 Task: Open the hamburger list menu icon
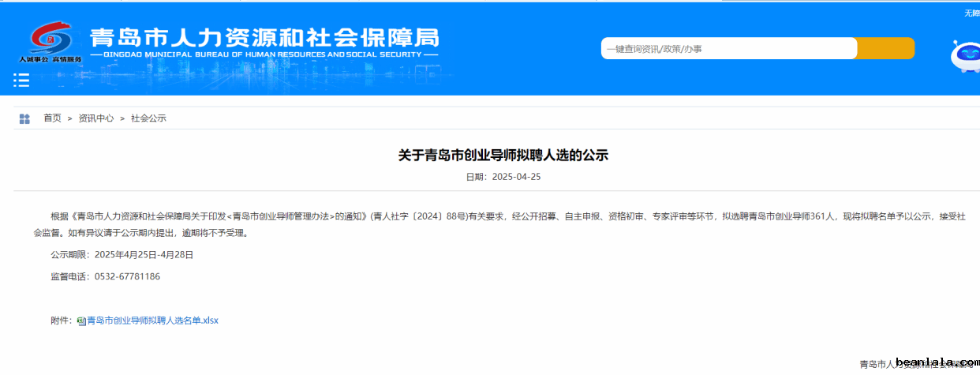coord(21,80)
